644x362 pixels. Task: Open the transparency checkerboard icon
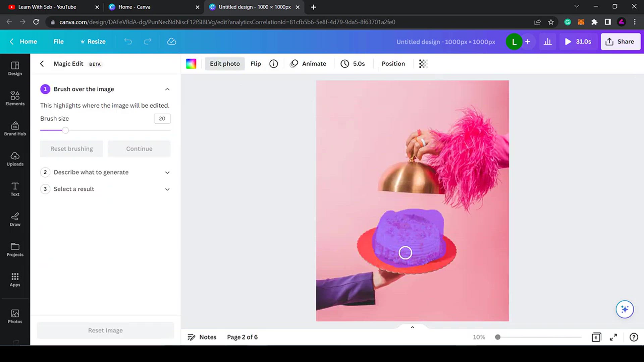click(423, 64)
